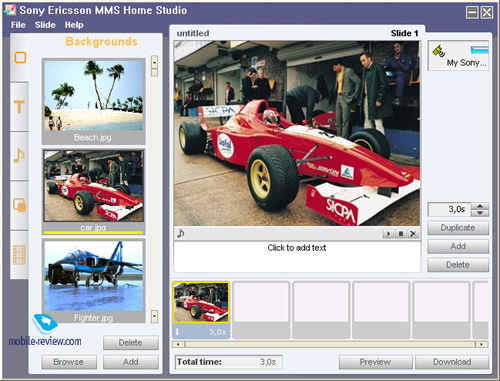The height and width of the screenshot is (381, 500).
Task: Click the Preview button
Action: [375, 362]
